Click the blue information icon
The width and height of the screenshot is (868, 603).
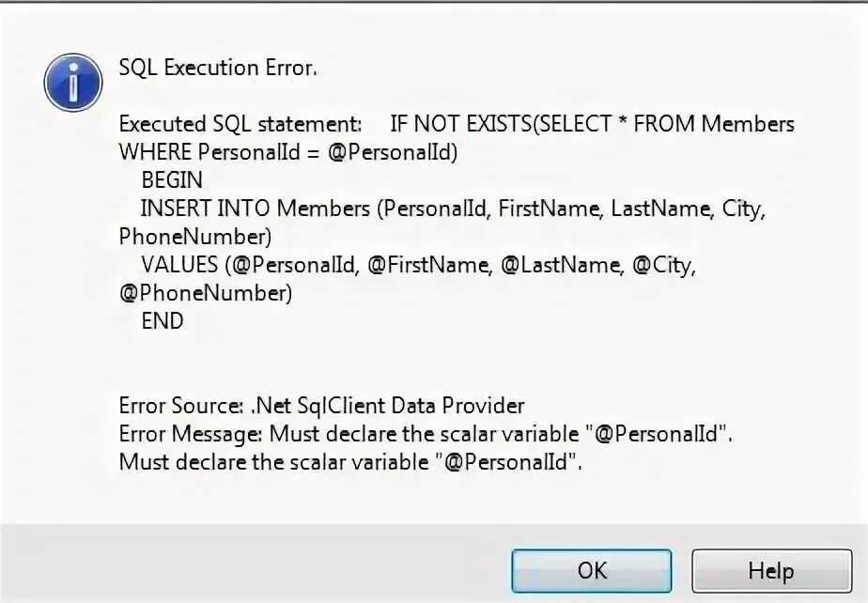pyautogui.click(x=72, y=82)
